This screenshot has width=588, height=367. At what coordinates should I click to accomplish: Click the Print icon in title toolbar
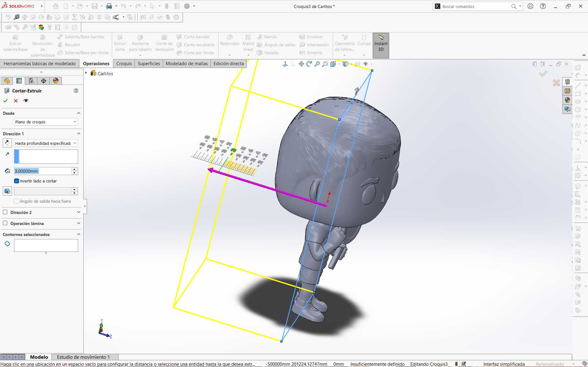pyautogui.click(x=109, y=6)
